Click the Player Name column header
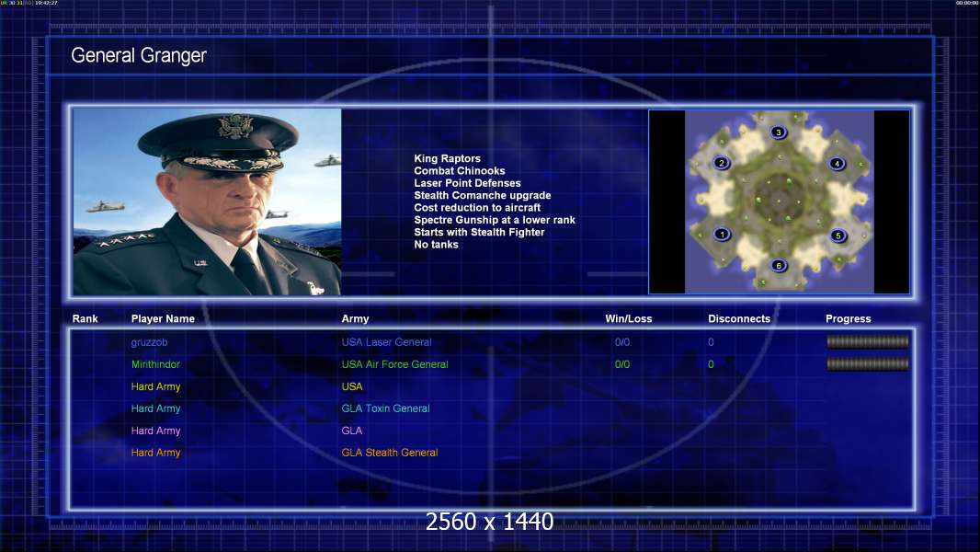Viewport: 980px width, 552px height. [163, 319]
